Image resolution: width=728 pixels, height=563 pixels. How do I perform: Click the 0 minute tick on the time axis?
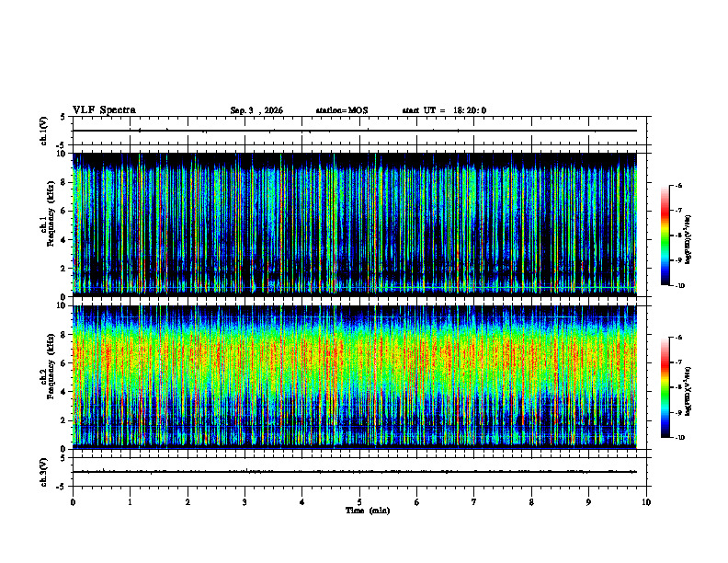[x=73, y=502]
